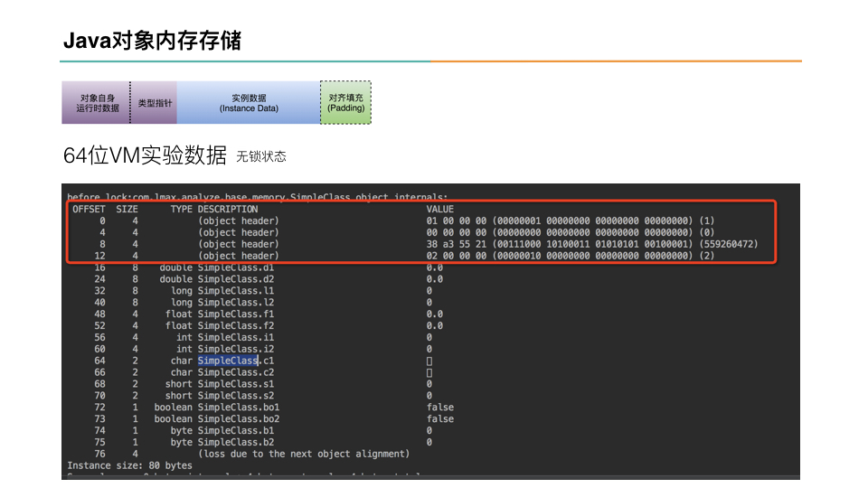The height and width of the screenshot is (488, 868).
Task: Click long SimpleClass.l2
Action: click(222, 302)
